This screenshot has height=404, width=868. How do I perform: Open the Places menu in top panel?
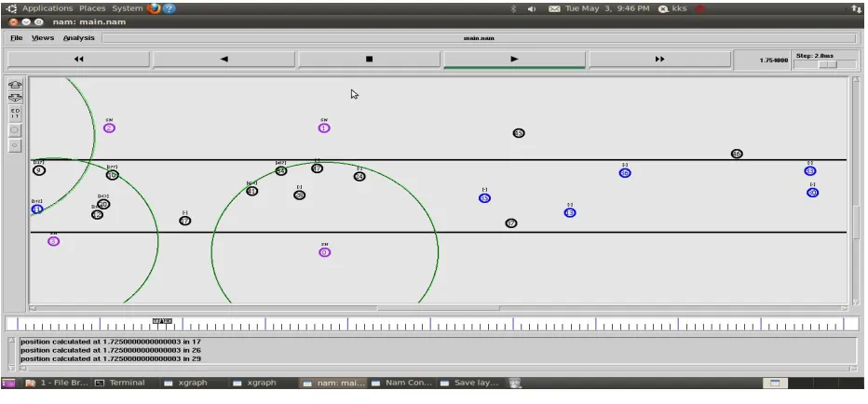coord(92,8)
